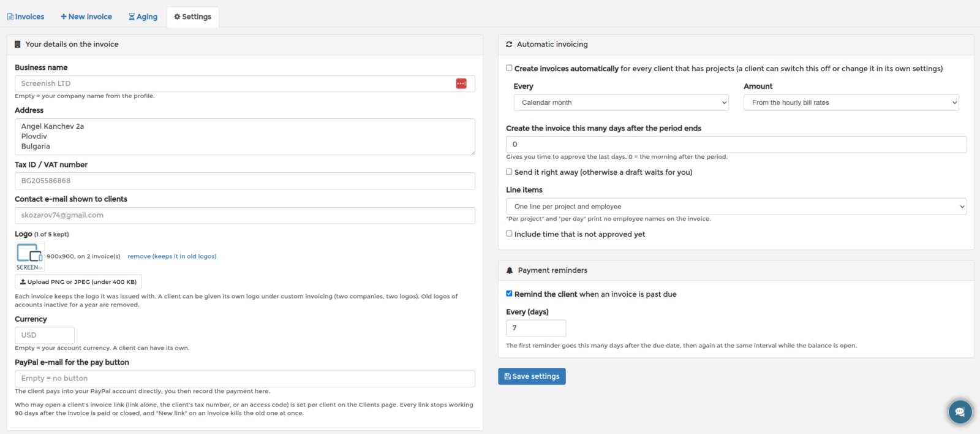Click the days after period ends field
Screen dimensions: 980x434
coord(736,144)
